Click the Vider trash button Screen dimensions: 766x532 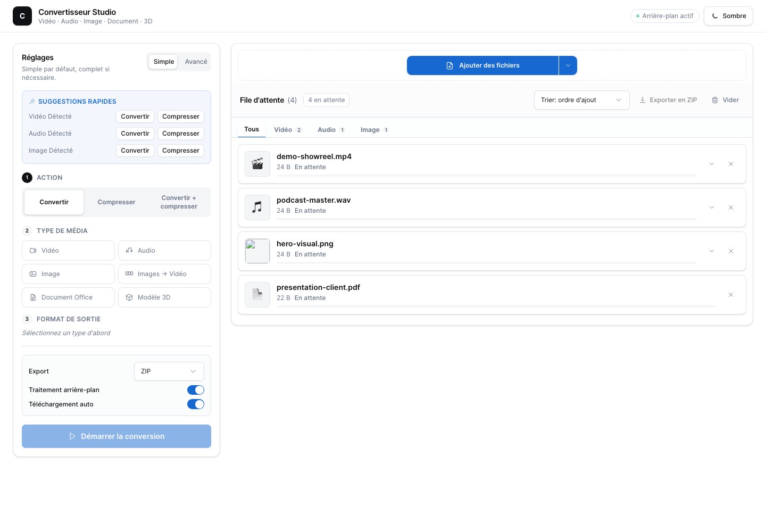726,100
